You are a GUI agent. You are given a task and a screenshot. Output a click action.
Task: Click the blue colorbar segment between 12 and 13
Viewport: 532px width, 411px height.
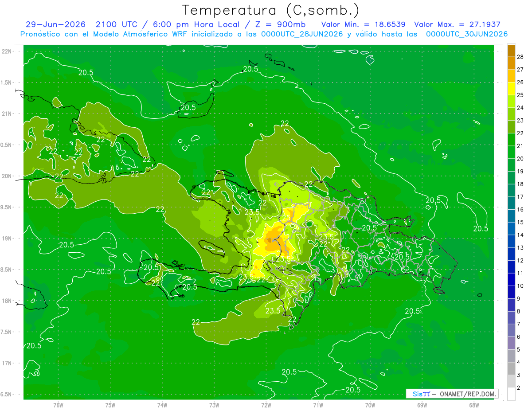click(511, 254)
